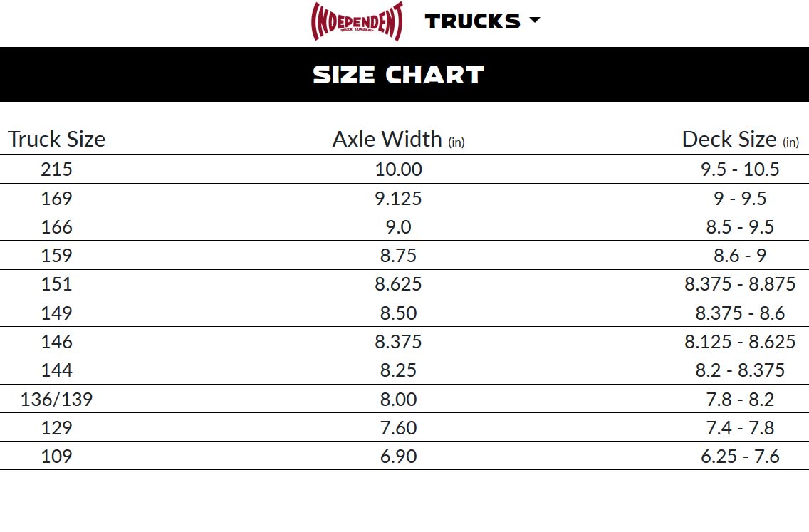Image resolution: width=809 pixels, height=532 pixels.
Task: Click axle width 7.60 value
Action: pos(398,428)
